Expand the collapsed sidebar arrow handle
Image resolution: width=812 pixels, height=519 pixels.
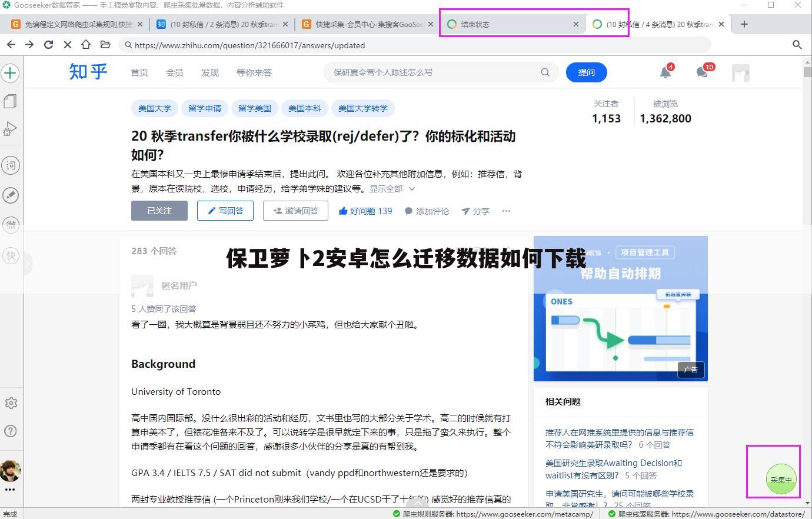click(x=27, y=264)
